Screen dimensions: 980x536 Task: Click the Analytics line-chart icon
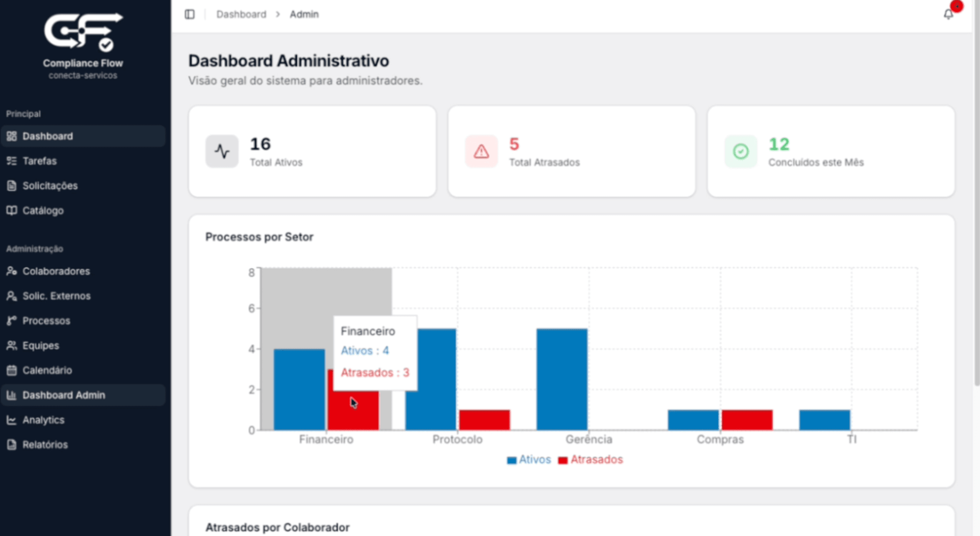pyautogui.click(x=12, y=420)
